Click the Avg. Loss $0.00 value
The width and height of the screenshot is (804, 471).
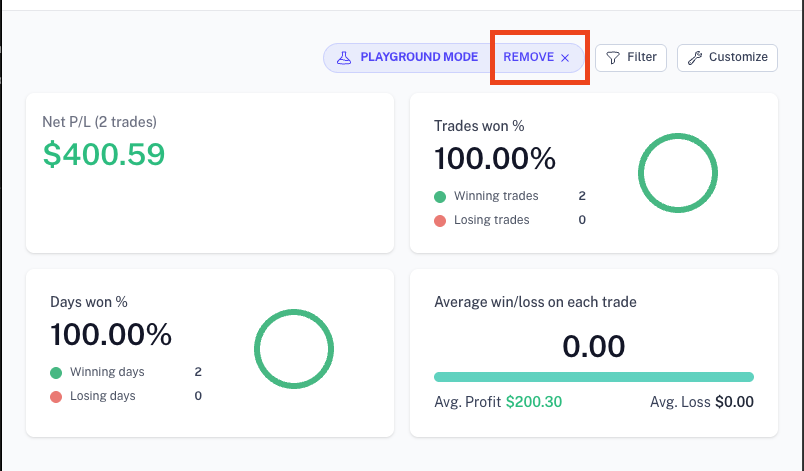pos(734,402)
